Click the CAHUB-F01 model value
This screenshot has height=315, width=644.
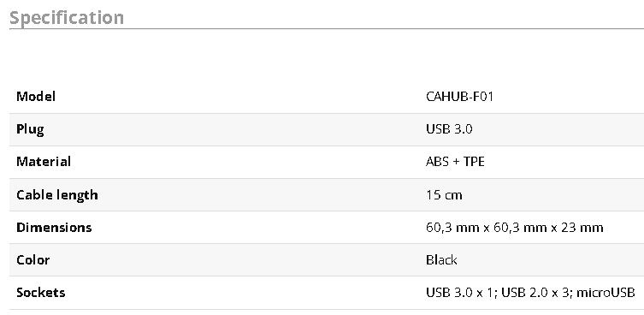(x=459, y=97)
